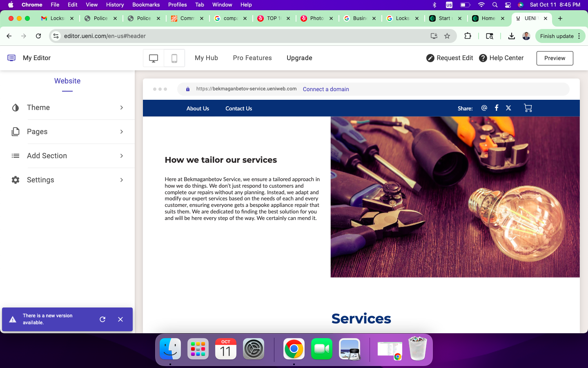This screenshot has width=588, height=368.
Task: Click the light bulb tools image
Action: 455,197
